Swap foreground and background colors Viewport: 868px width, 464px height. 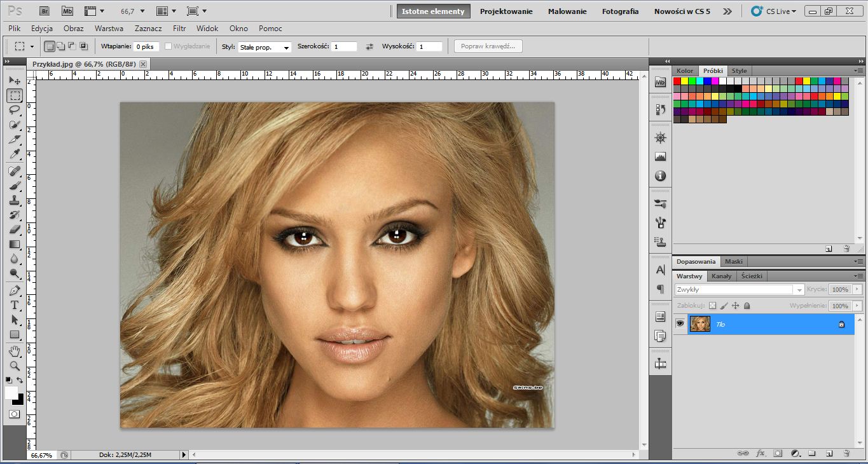[x=20, y=380]
